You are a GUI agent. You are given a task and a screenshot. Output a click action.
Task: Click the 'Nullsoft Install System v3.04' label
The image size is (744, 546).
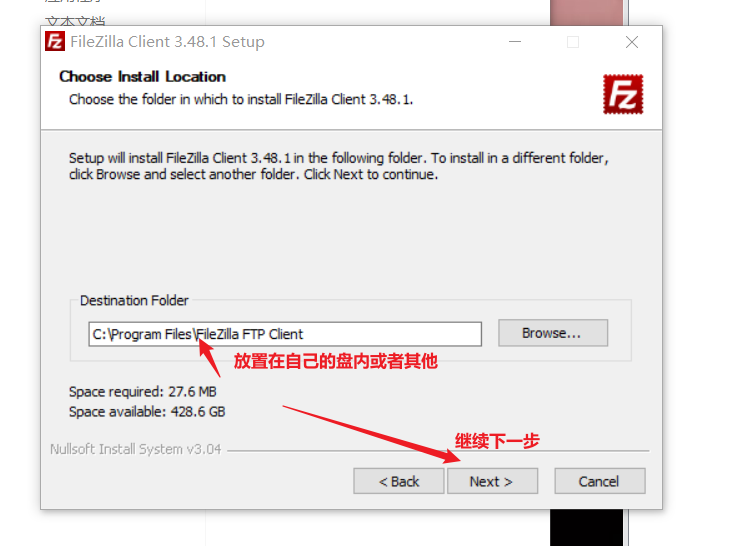point(136,449)
